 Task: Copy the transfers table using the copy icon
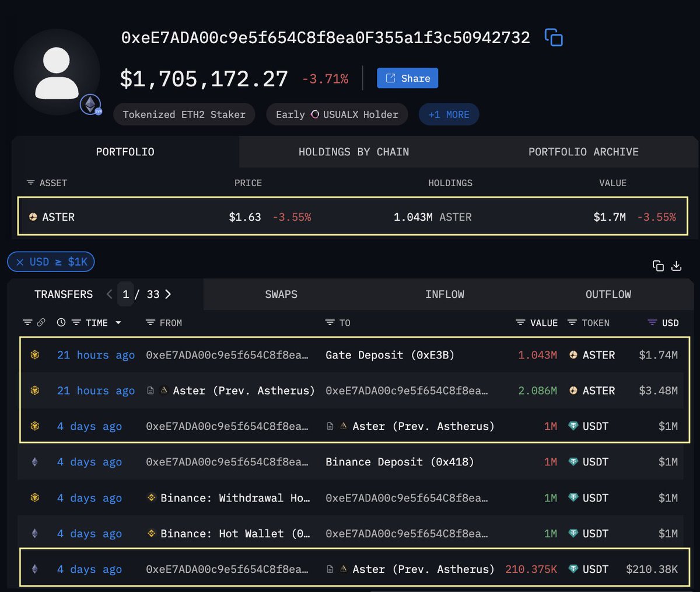658,266
